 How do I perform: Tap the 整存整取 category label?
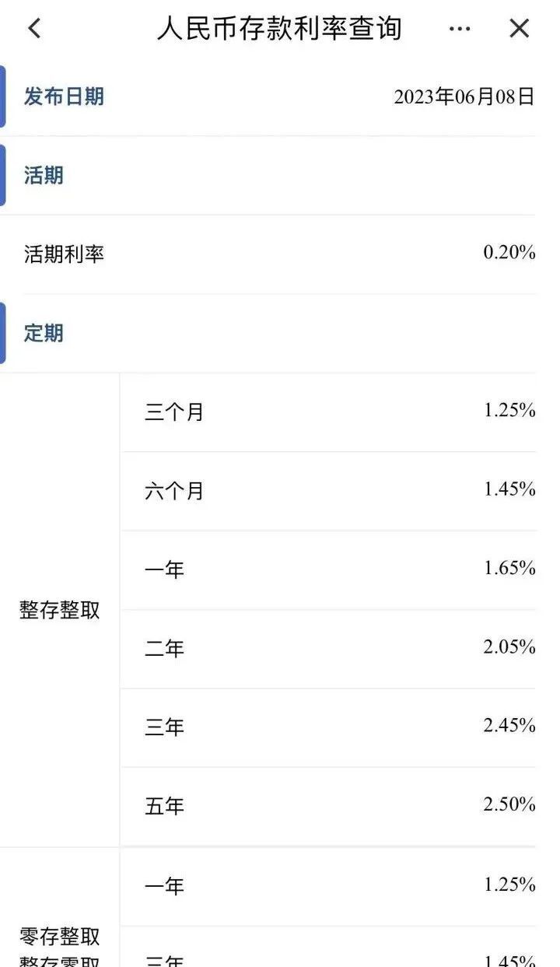coord(60,610)
